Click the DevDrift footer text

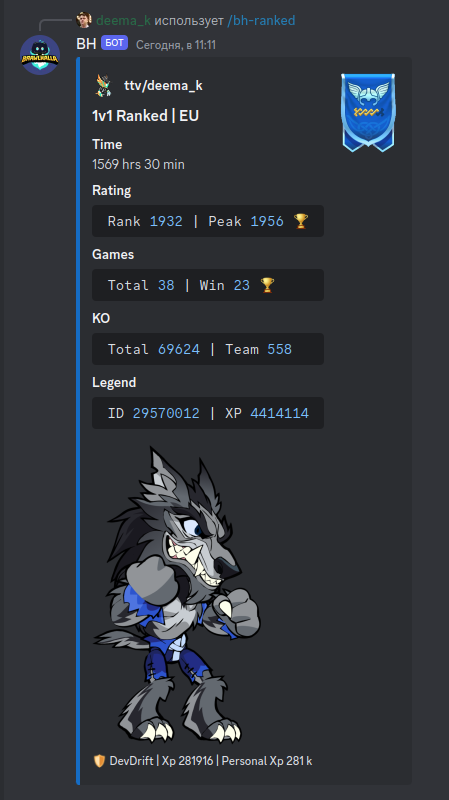point(132,761)
